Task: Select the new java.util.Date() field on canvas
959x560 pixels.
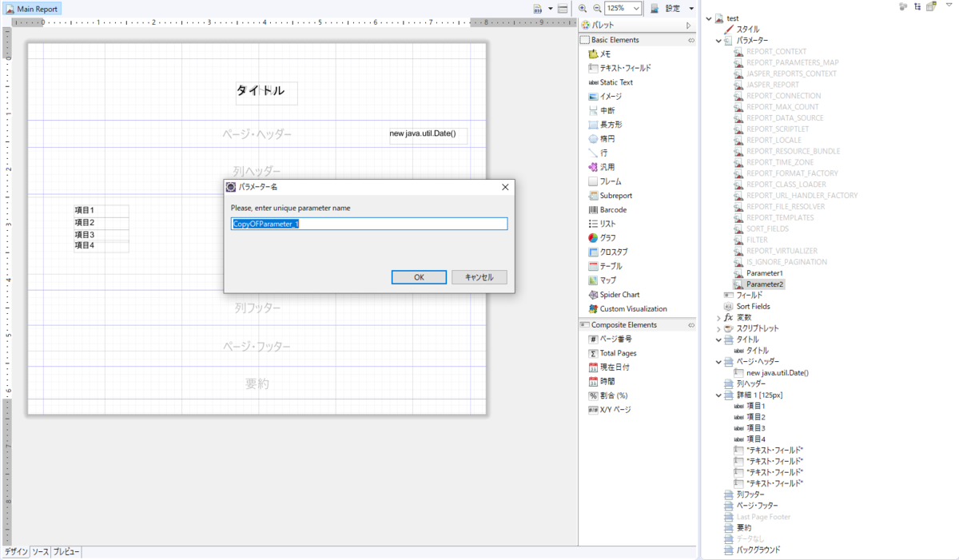Action: coord(428,136)
